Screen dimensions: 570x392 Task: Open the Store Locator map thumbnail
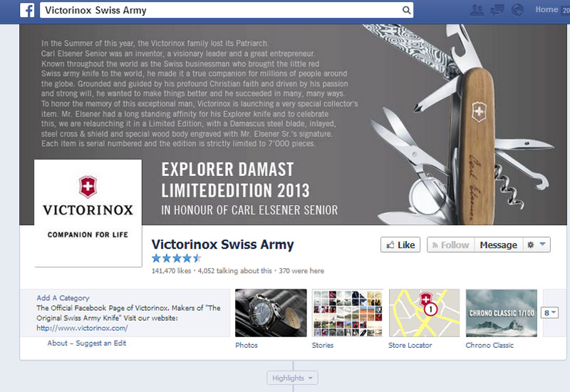point(424,313)
